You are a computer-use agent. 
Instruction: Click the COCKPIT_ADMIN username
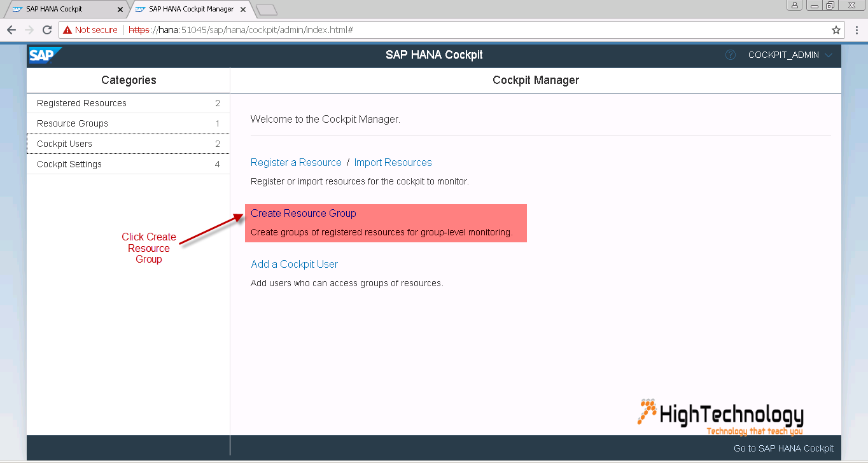click(783, 55)
